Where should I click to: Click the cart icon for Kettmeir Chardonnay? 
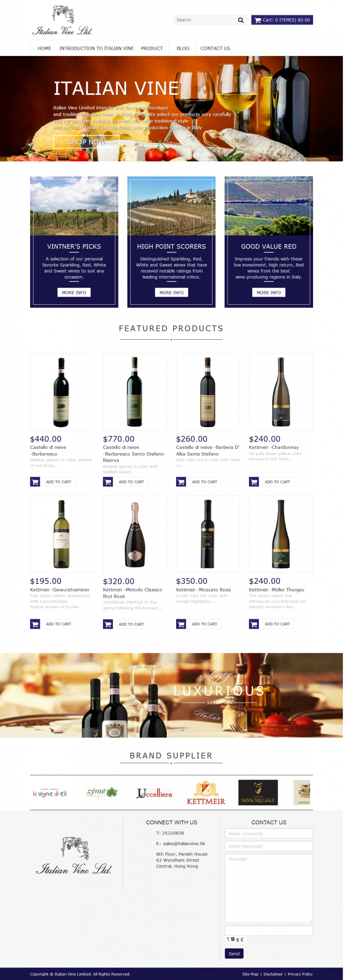click(x=254, y=482)
